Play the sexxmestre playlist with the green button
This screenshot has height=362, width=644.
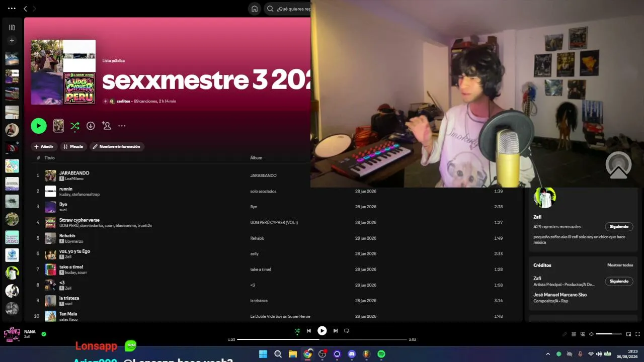tap(39, 126)
